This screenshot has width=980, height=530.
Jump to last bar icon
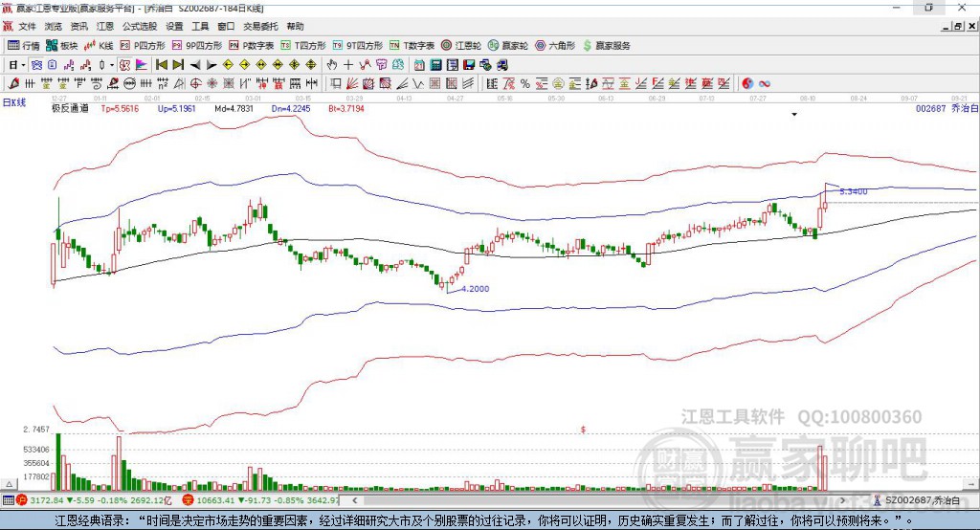[x=178, y=65]
